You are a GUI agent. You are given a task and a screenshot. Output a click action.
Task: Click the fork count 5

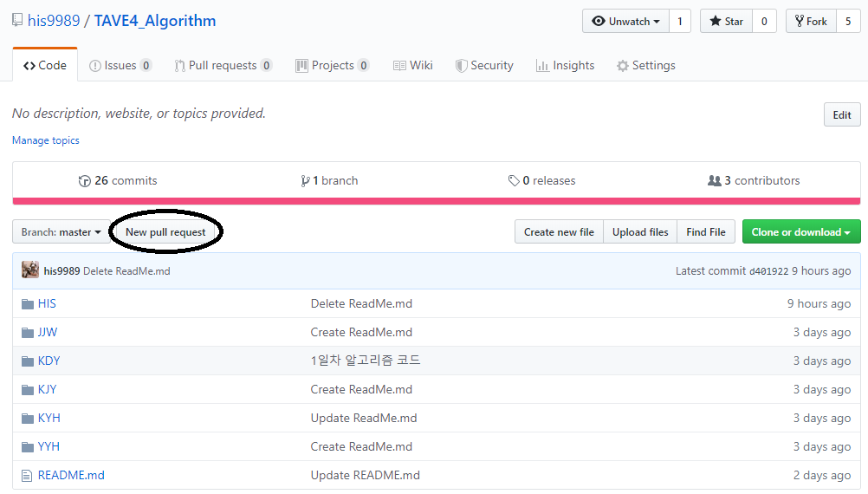coord(848,21)
